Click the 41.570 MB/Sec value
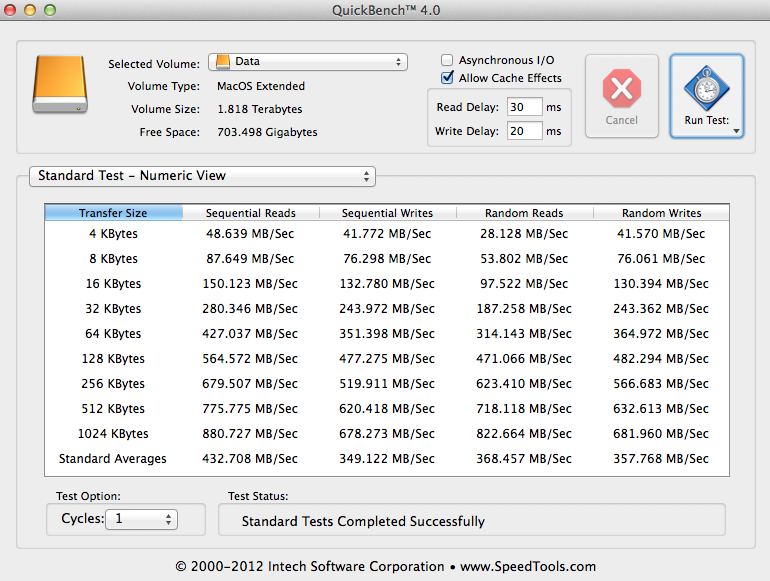The image size is (770, 581). (x=661, y=234)
